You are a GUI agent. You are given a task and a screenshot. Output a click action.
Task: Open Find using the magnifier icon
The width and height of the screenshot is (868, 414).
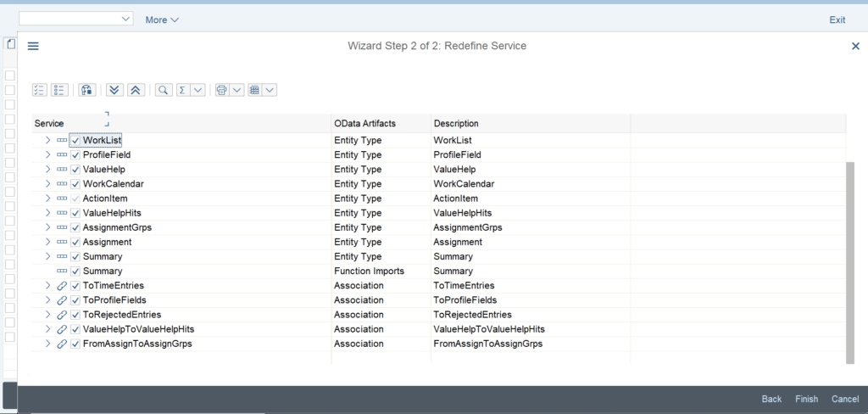(x=164, y=90)
